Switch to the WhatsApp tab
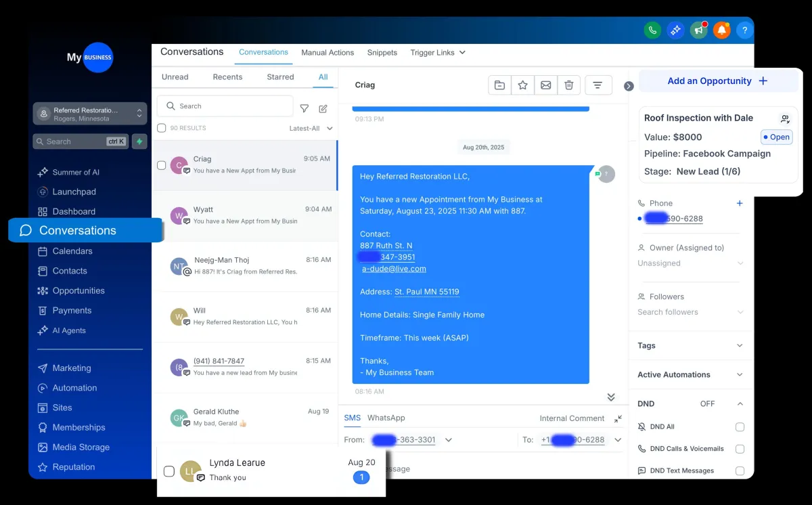The width and height of the screenshot is (812, 505). (x=386, y=418)
